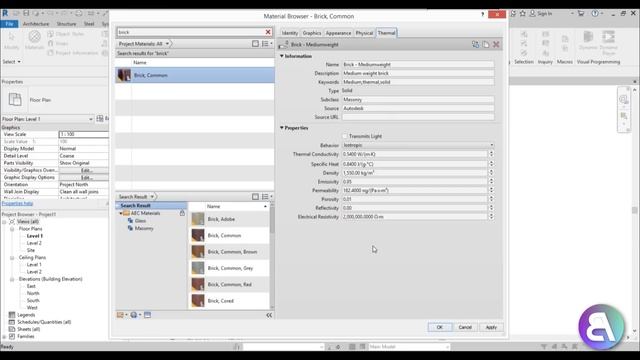This screenshot has height=360, width=640.
Task: Click Edit button for Graphic Display Options
Action: point(84,178)
